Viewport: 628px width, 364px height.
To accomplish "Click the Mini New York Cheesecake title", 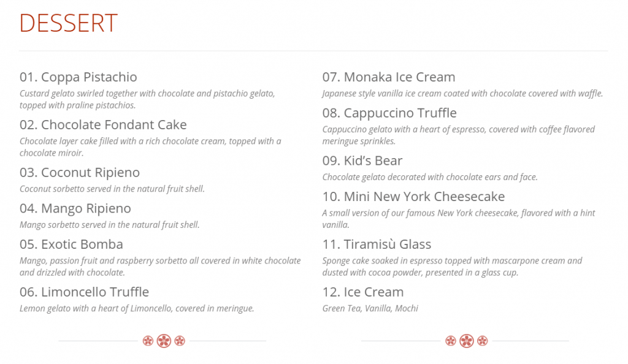I will click(x=413, y=197).
